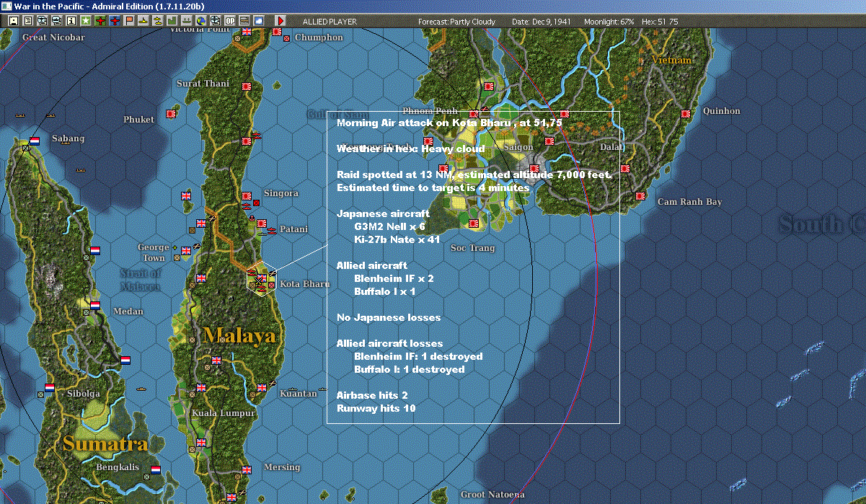Click 'G3M2 Nell x 6' report line
The height and width of the screenshot is (504, 866).
pos(389,226)
